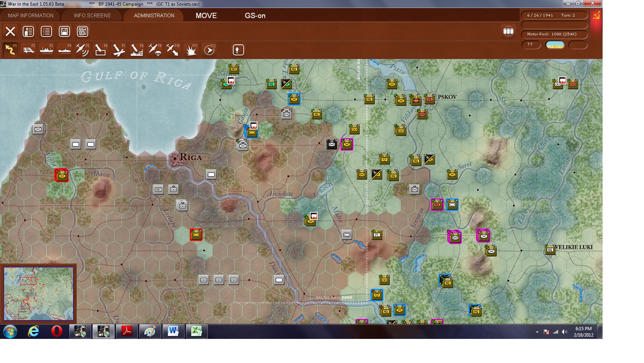
Task: Click the floppy disk Save Game icon
Action: [x=64, y=31]
